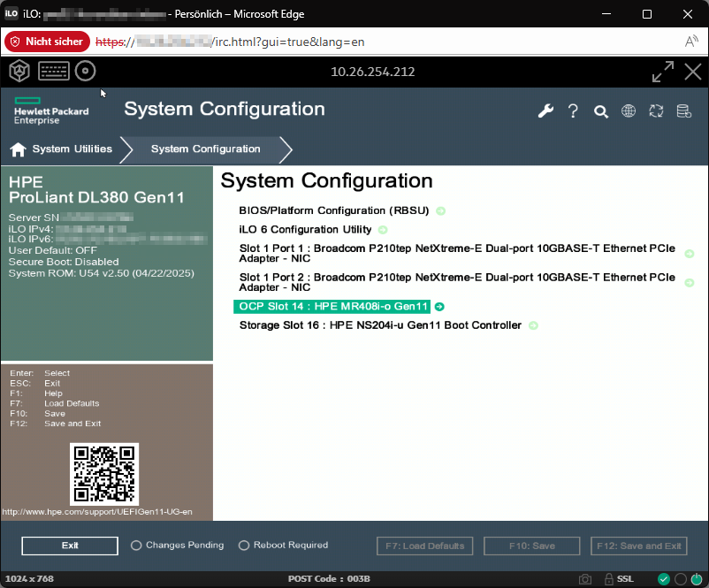Click the User Default: OFF text
Screen dimensions: 709x588
pos(52,250)
